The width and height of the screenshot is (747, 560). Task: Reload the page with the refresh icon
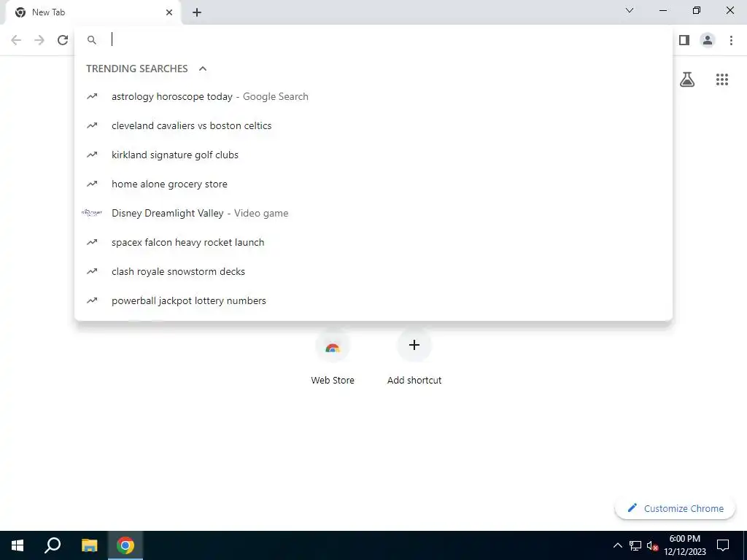pos(63,40)
